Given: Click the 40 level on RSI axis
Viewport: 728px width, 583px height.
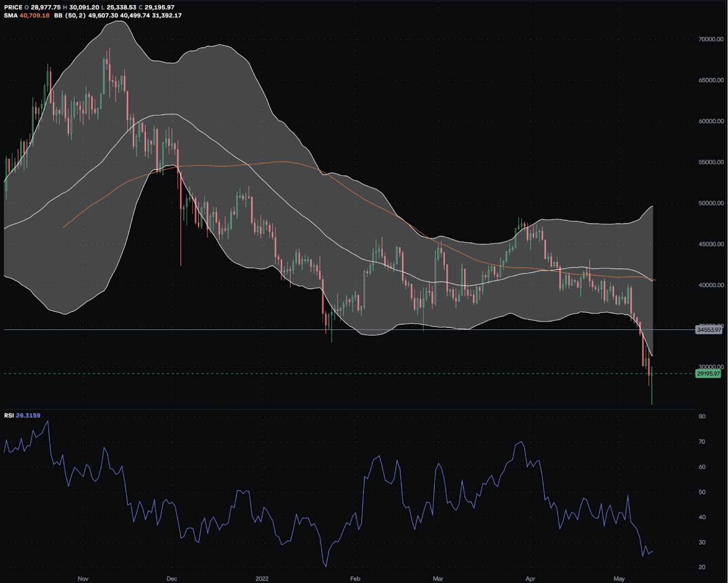Looking at the screenshot, I should coord(702,517).
